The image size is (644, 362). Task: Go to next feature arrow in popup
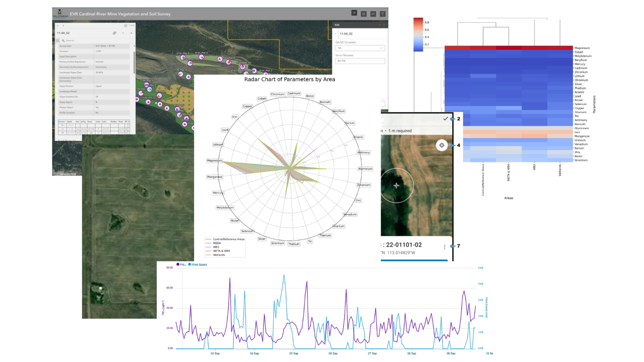63,25
